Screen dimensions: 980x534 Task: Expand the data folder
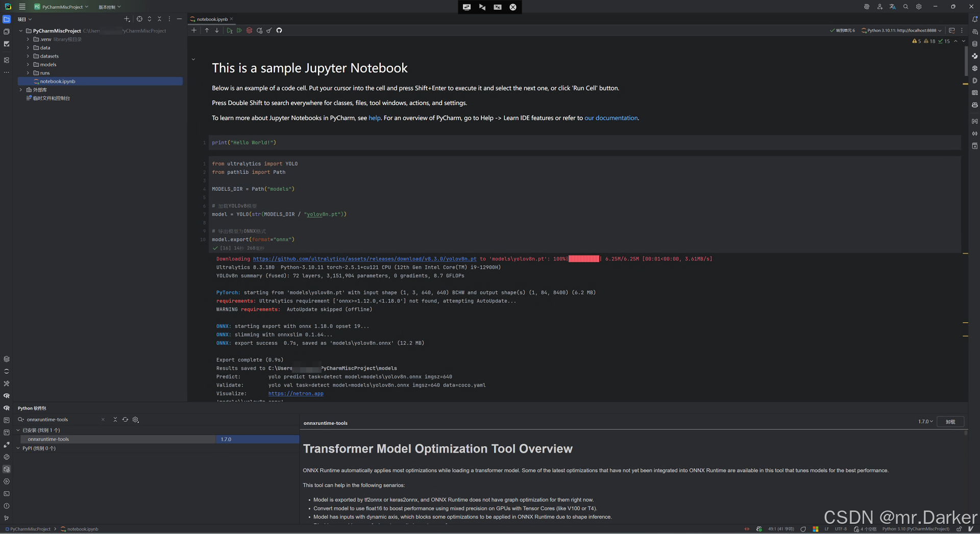pyautogui.click(x=28, y=48)
